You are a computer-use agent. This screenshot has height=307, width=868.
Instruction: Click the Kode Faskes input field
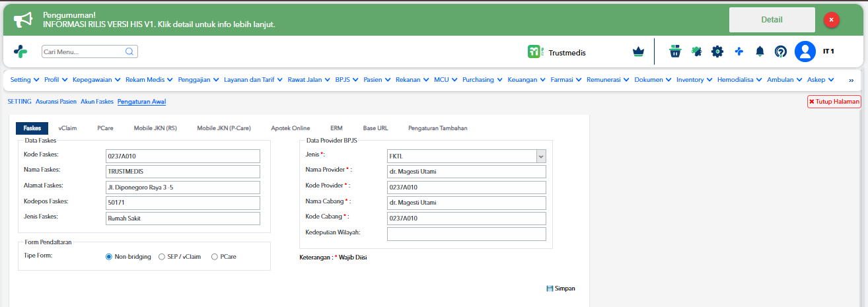[183, 156]
